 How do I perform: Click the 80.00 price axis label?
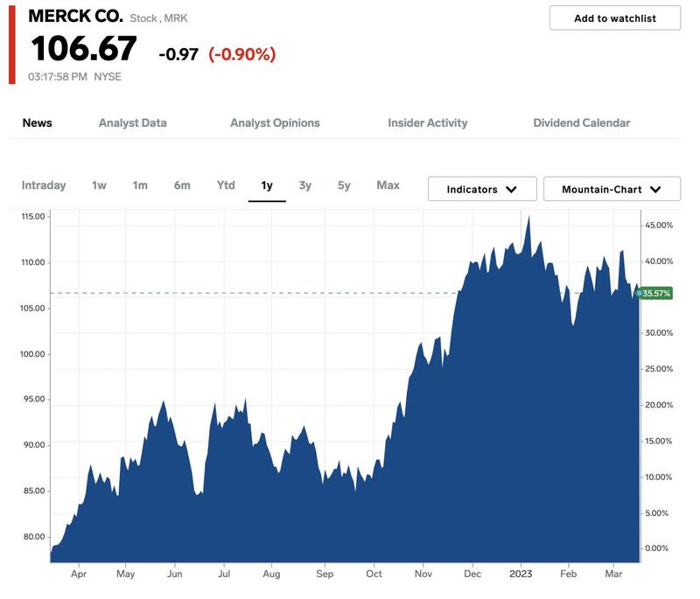click(34, 537)
